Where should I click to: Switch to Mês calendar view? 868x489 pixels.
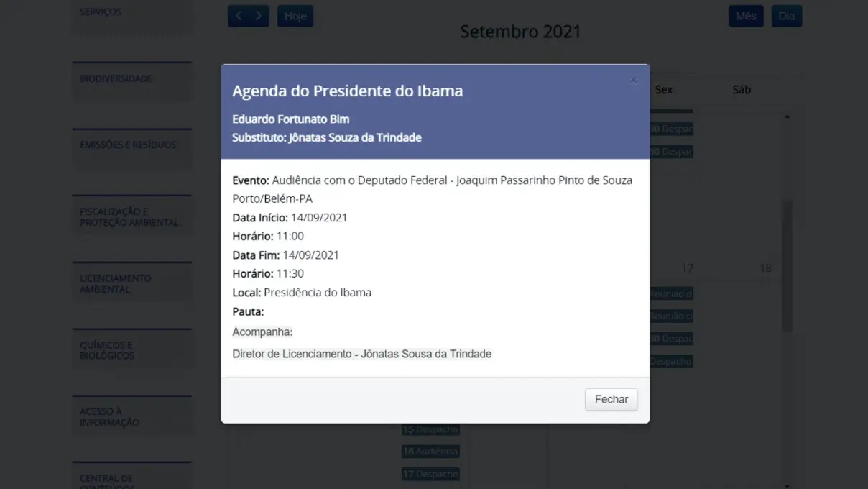point(746,16)
